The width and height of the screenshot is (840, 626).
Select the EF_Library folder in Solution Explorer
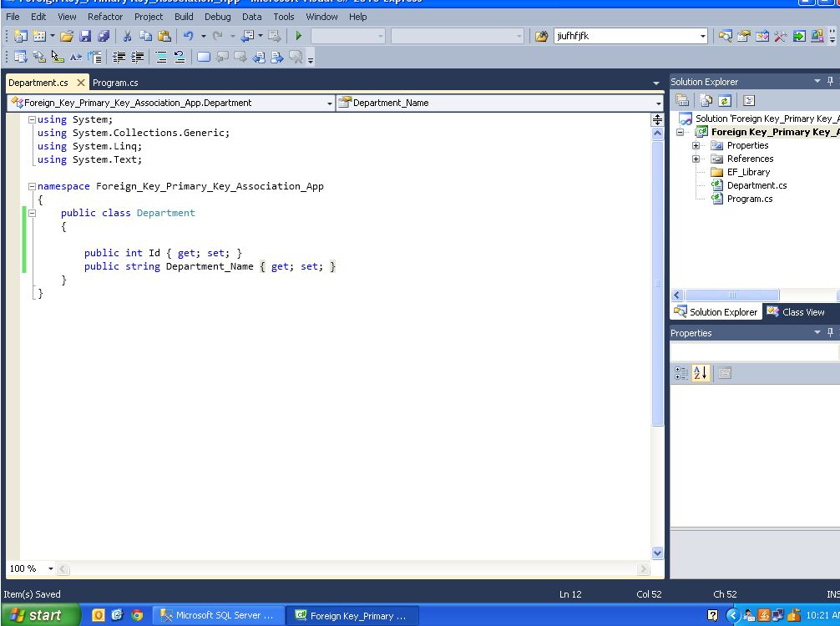[x=748, y=172]
